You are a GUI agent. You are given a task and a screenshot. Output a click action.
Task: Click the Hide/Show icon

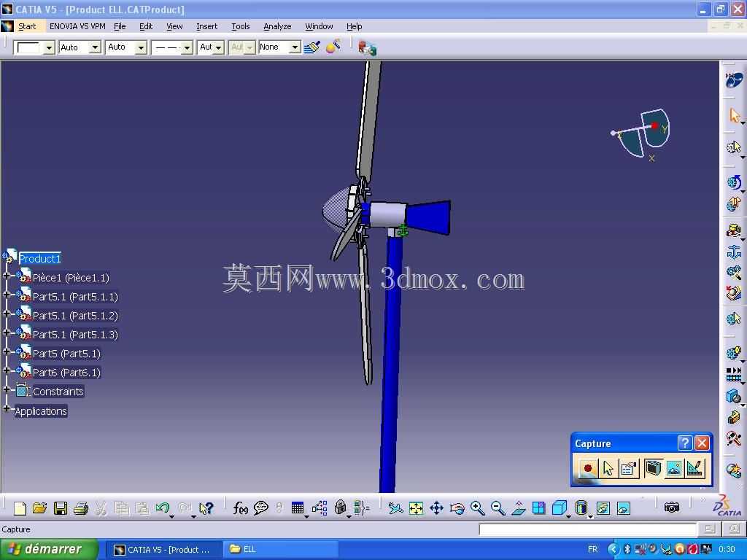pos(603,508)
